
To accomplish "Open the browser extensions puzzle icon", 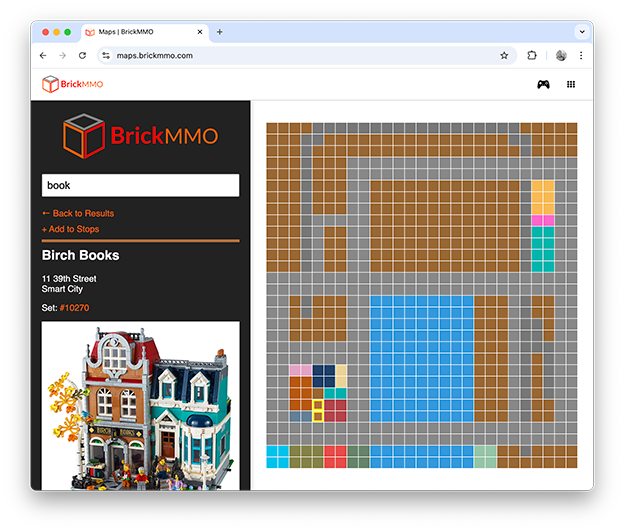I will pyautogui.click(x=532, y=55).
